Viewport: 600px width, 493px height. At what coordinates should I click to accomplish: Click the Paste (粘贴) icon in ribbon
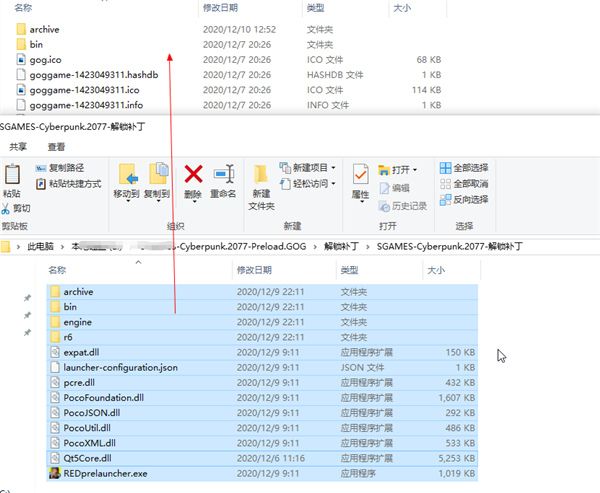point(11,178)
